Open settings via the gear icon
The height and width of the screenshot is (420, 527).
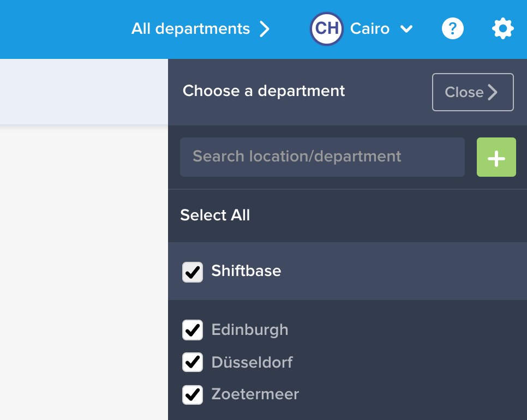pyautogui.click(x=502, y=28)
